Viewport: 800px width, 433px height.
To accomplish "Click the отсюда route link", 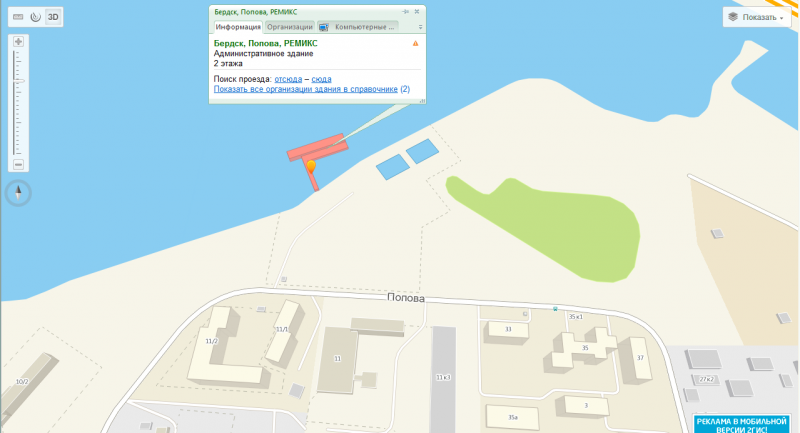I will 288,79.
